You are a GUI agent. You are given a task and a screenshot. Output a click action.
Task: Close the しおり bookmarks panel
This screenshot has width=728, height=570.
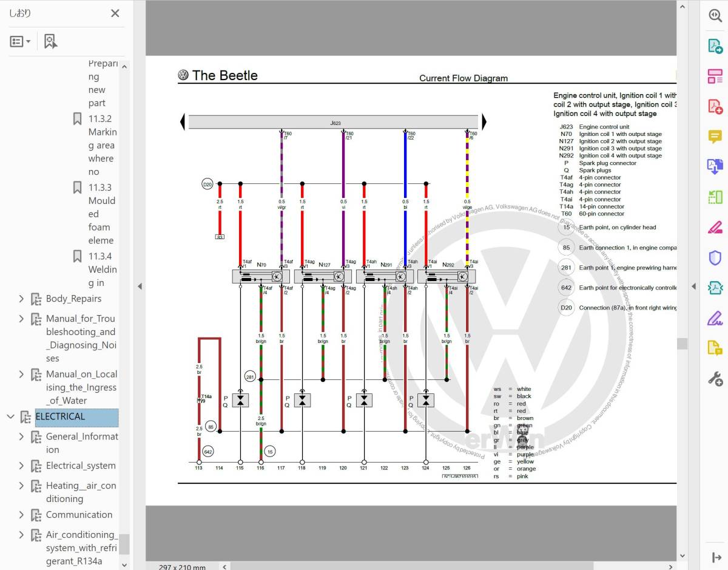click(115, 13)
